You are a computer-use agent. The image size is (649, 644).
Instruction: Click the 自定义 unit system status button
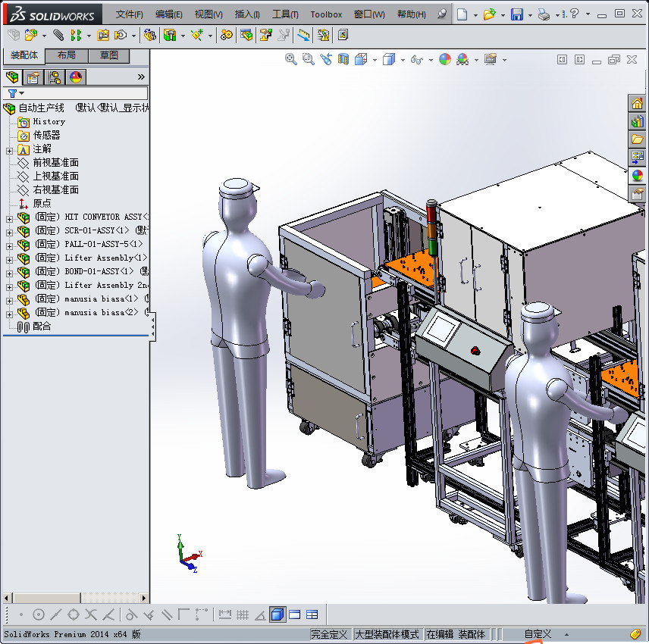click(x=538, y=634)
